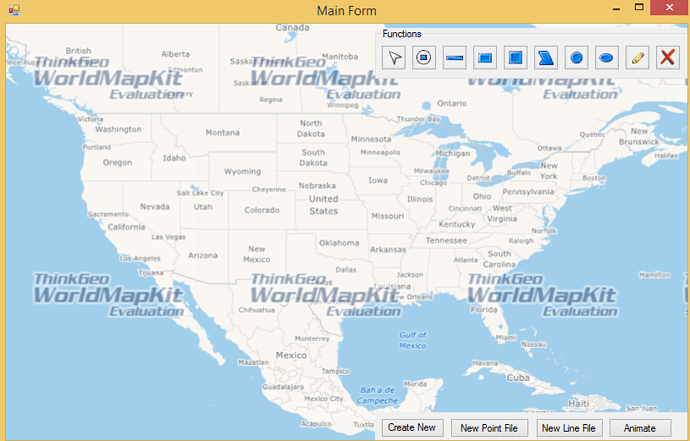Select the draw rectangle tool
690x441 pixels.
click(485, 58)
